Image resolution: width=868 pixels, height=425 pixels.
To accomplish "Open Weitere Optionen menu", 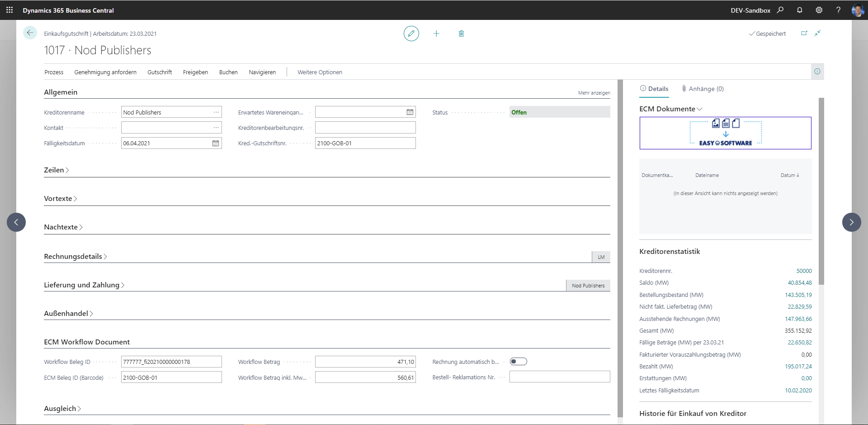I will tap(320, 72).
